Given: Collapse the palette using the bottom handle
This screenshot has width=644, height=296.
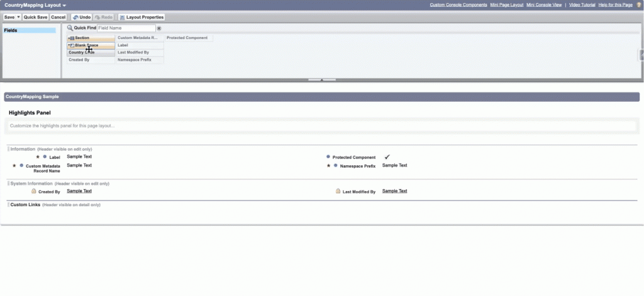Looking at the screenshot, I should 321,80.
